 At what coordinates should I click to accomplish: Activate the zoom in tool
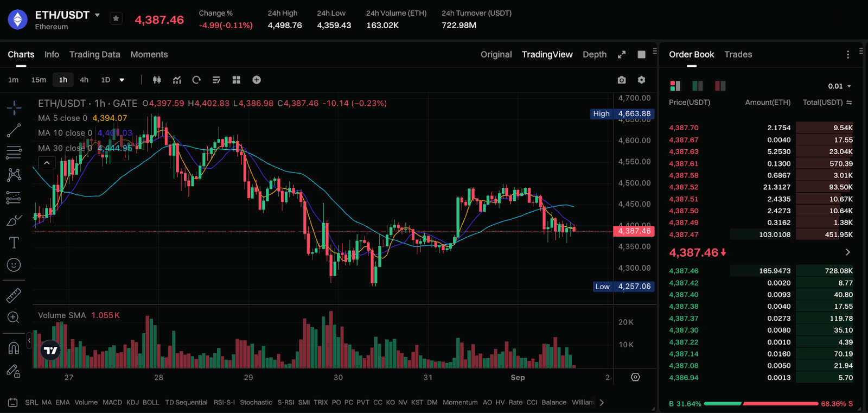[14, 317]
